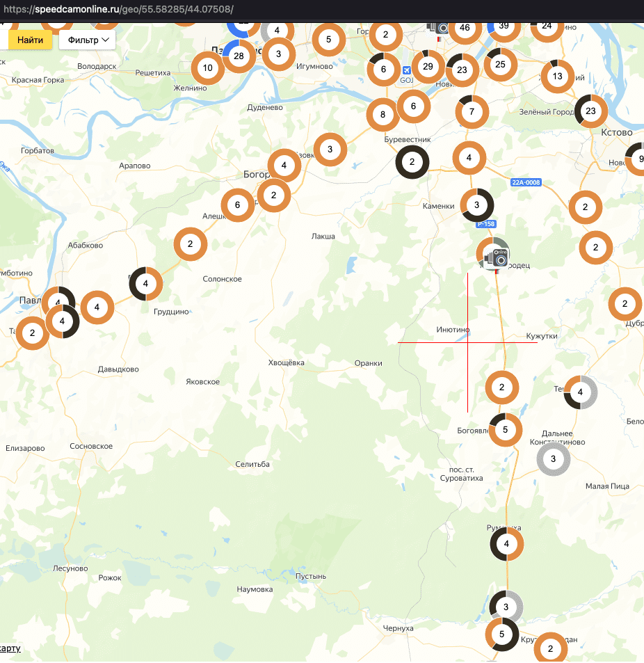
Task: Click the Чернуха village label
Action: click(x=398, y=628)
